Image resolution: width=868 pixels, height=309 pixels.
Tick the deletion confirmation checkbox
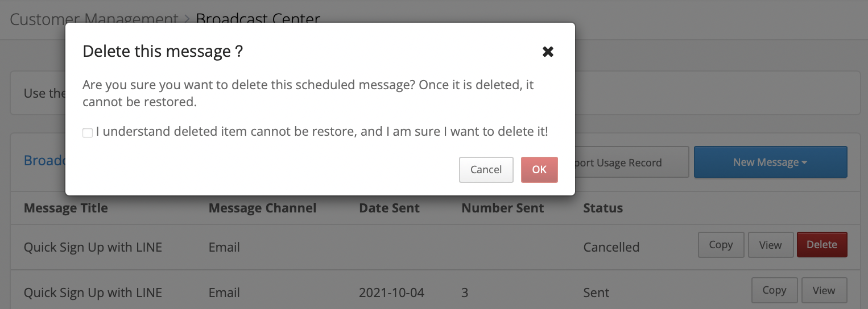(88, 133)
